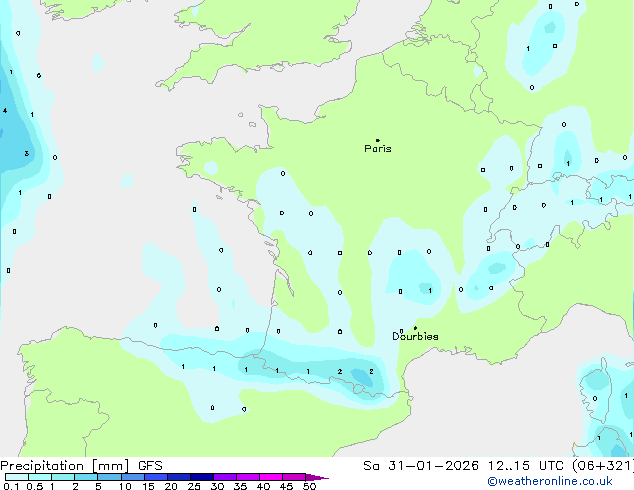Select the black dot marker above Paris
Viewport: 634px width, 490px height.
click(378, 140)
